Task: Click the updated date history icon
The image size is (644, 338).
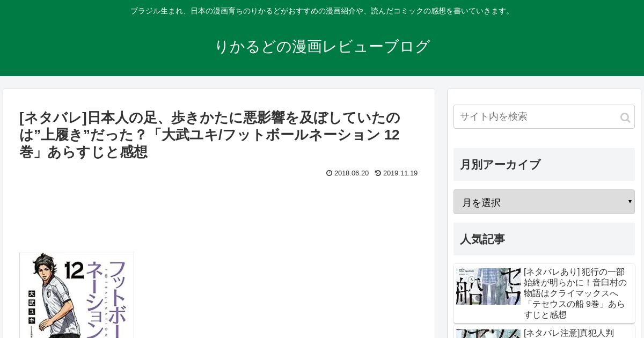Action: [x=378, y=173]
